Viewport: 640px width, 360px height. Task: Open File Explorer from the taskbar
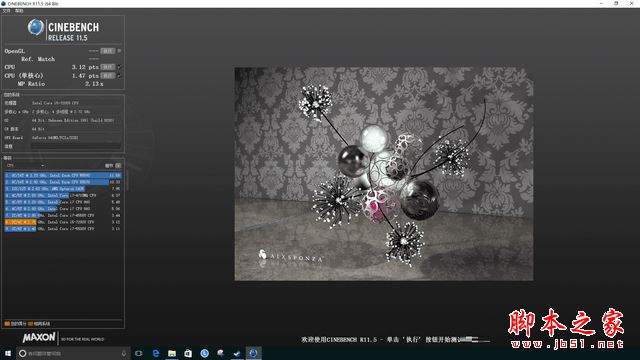(172, 353)
